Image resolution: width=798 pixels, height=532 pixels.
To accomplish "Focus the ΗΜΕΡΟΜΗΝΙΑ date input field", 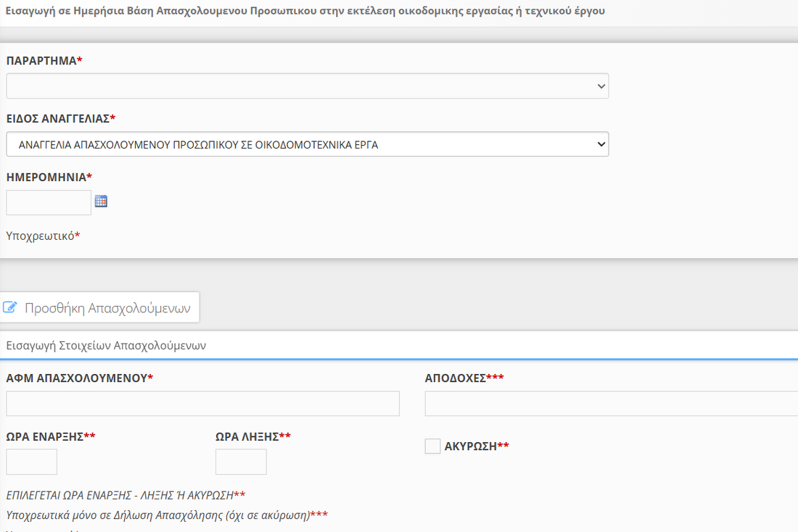I will pyautogui.click(x=49, y=203).
